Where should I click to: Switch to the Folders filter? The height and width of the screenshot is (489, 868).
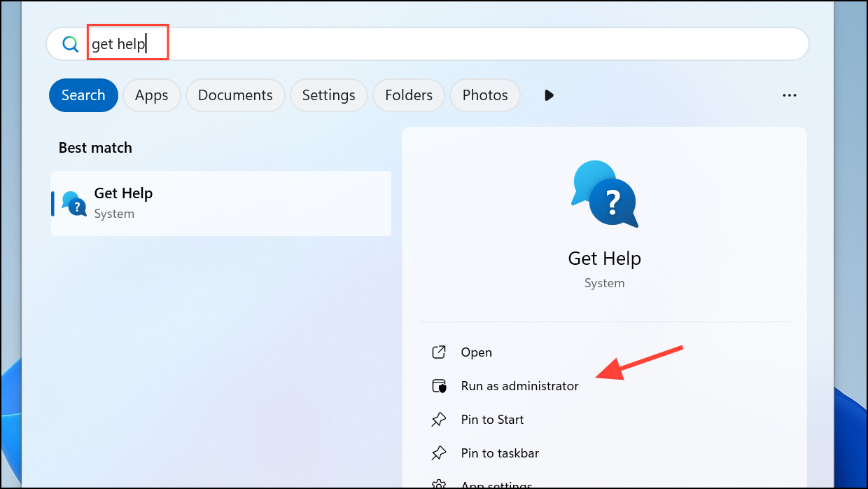click(409, 95)
